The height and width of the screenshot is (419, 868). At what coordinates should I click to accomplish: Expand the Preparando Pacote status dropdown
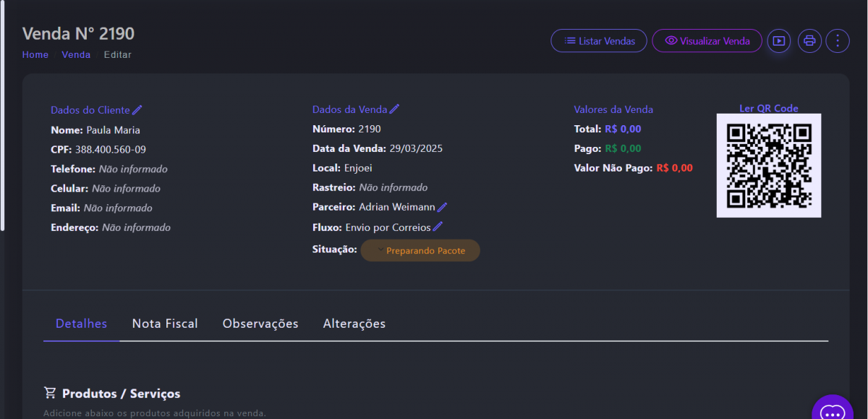pos(420,250)
